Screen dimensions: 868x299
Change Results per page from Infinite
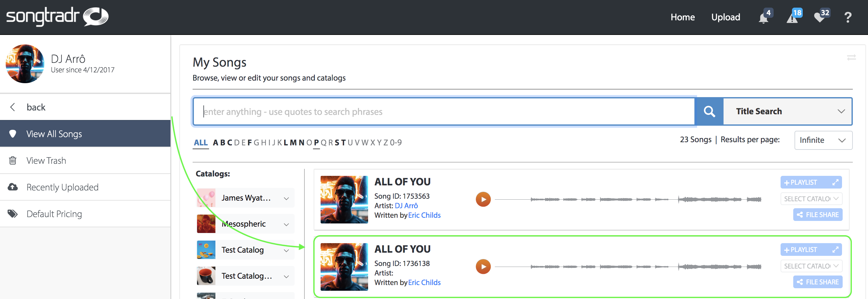(823, 140)
